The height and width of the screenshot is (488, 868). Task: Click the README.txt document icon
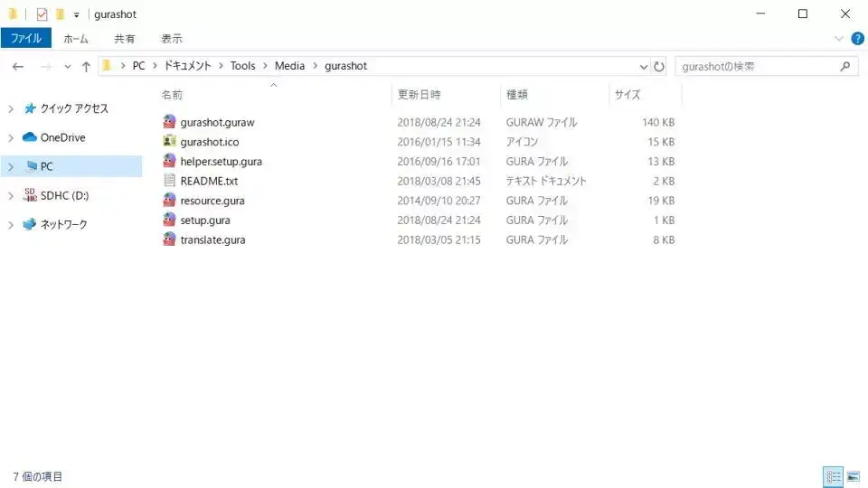pos(169,181)
